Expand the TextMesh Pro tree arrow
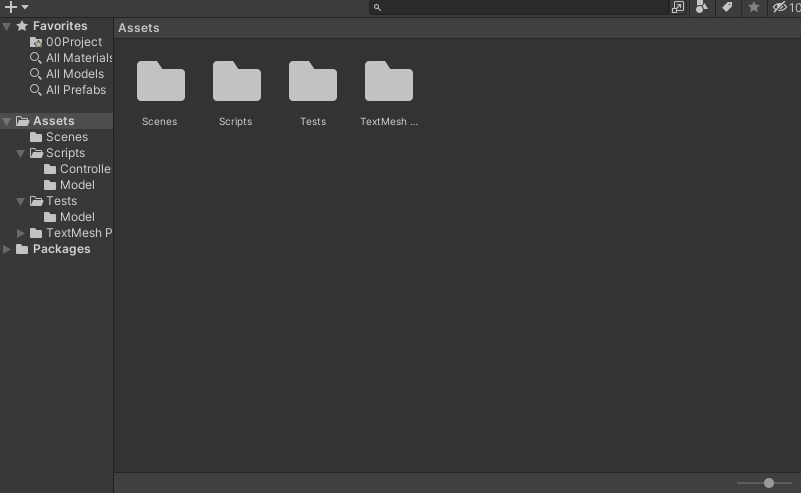Image resolution: width=801 pixels, height=493 pixels. [x=20, y=233]
